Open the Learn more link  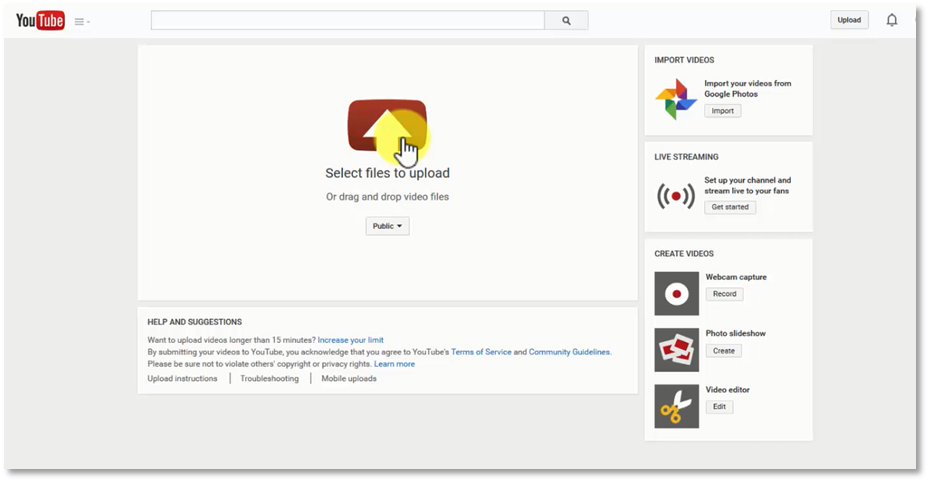[x=394, y=364]
